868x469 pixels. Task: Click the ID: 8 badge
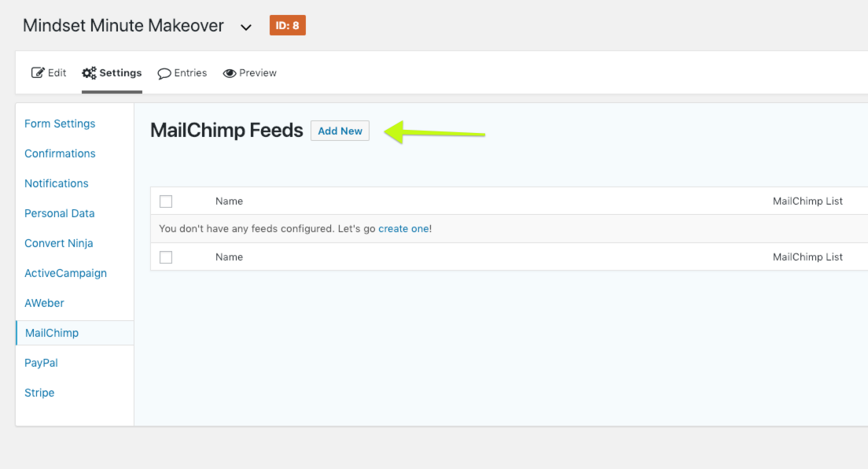click(x=287, y=25)
